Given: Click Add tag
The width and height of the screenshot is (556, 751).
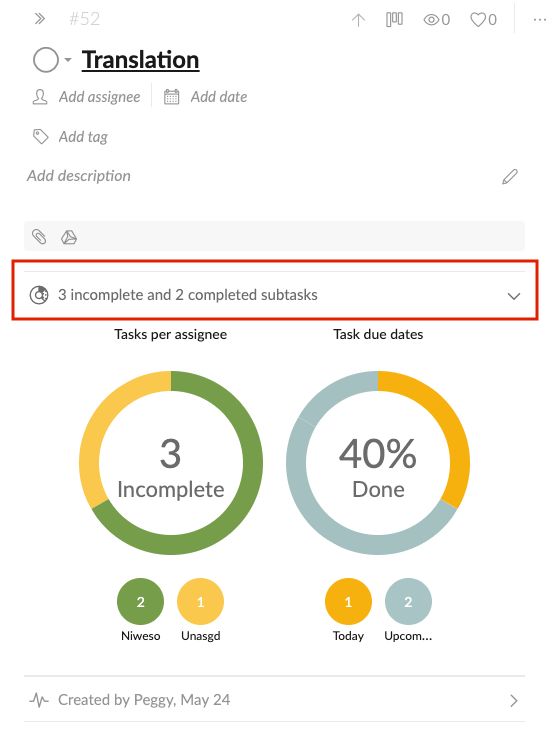Looking at the screenshot, I should 70,137.
